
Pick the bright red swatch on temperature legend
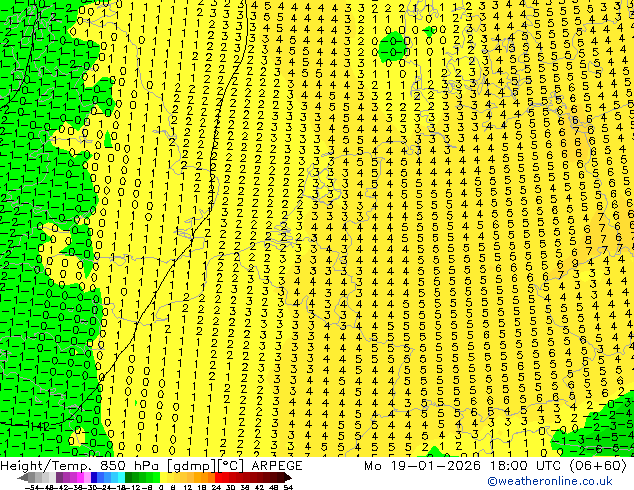[x=218, y=478]
